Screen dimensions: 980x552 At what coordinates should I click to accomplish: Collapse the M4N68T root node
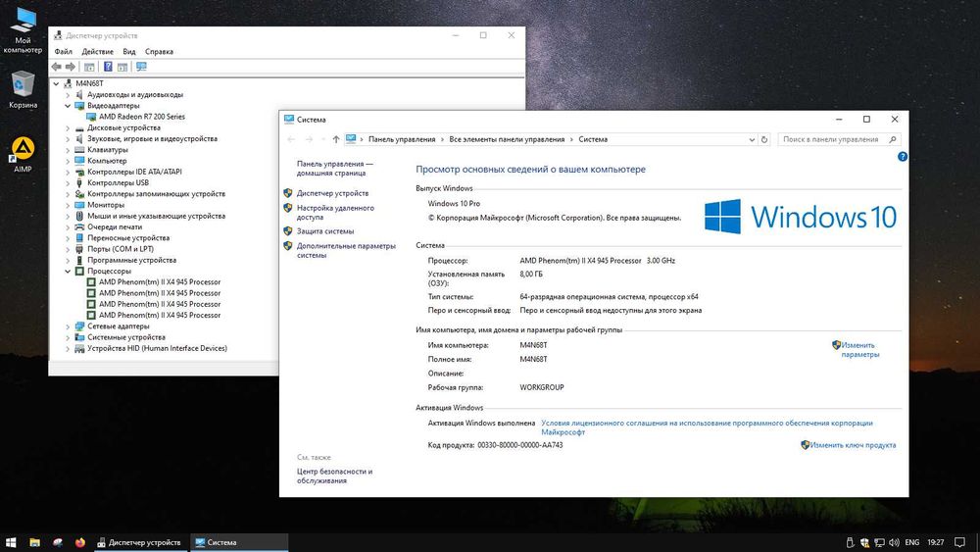coord(56,83)
